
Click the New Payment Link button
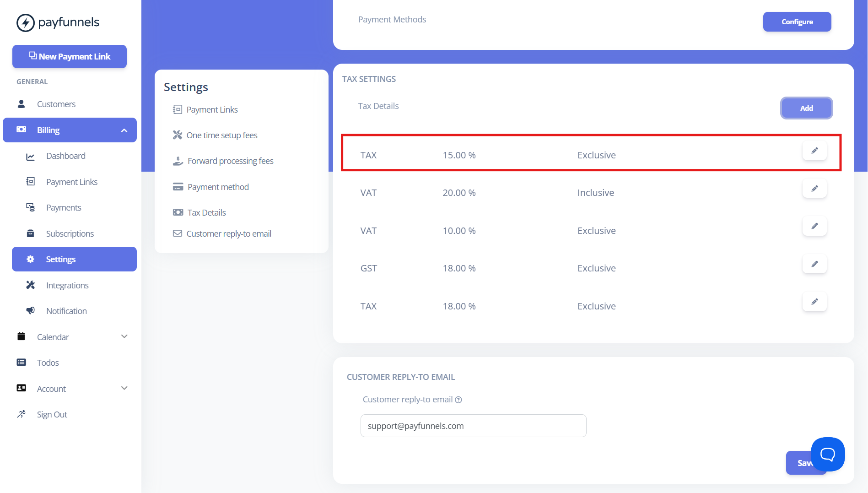[70, 56]
